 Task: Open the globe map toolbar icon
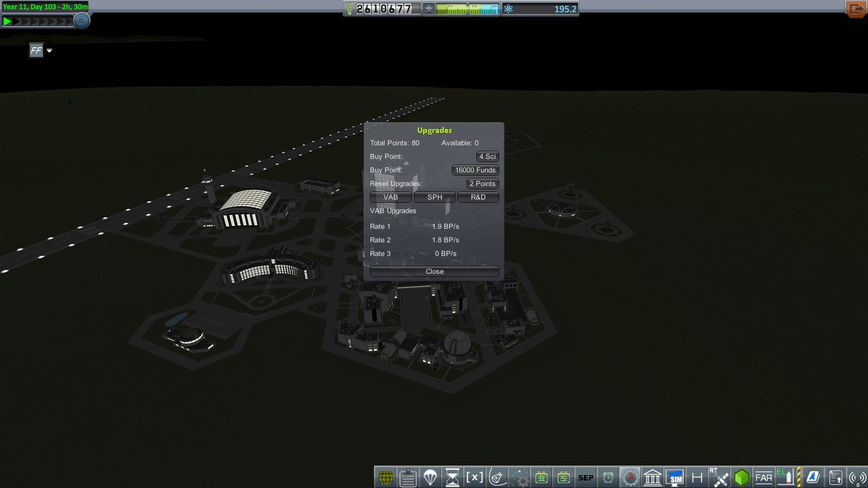(x=386, y=478)
